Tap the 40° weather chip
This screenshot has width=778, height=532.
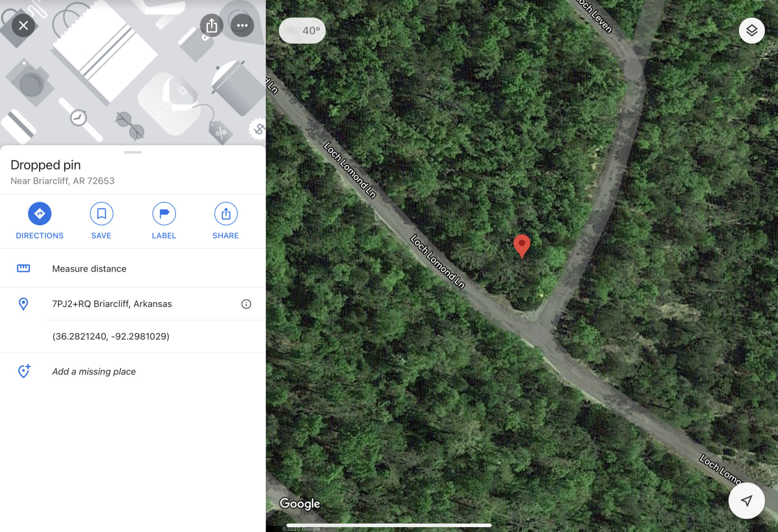(302, 30)
